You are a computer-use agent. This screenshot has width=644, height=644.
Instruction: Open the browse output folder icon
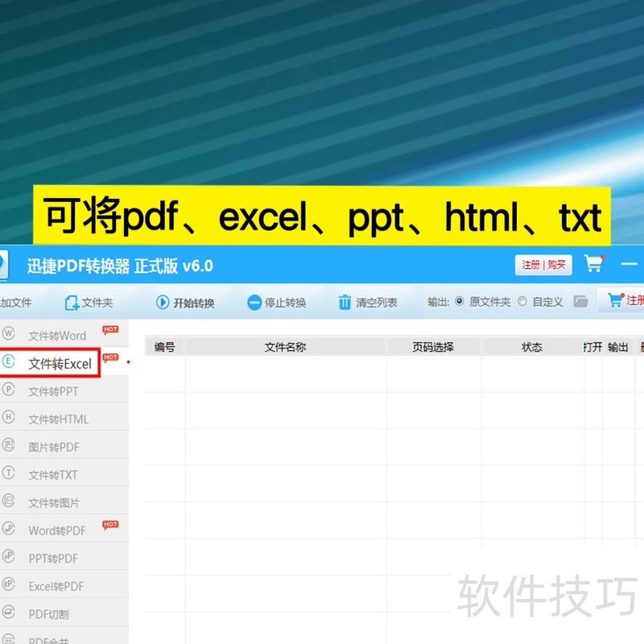click(580, 301)
